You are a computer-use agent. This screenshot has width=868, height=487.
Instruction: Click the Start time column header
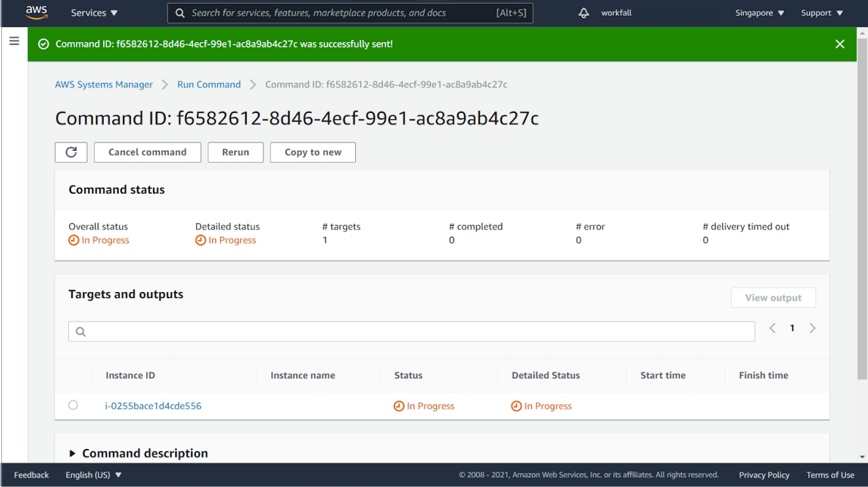[x=663, y=375]
